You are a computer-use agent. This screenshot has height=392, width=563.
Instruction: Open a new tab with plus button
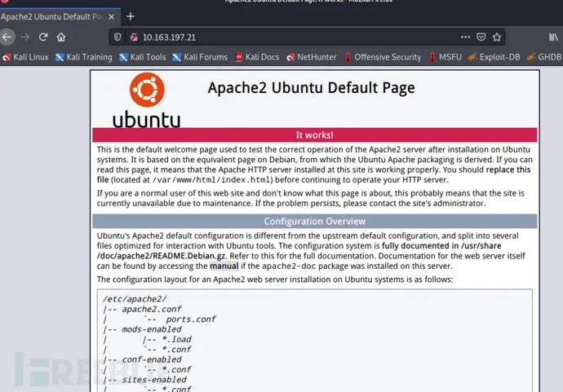(x=131, y=16)
